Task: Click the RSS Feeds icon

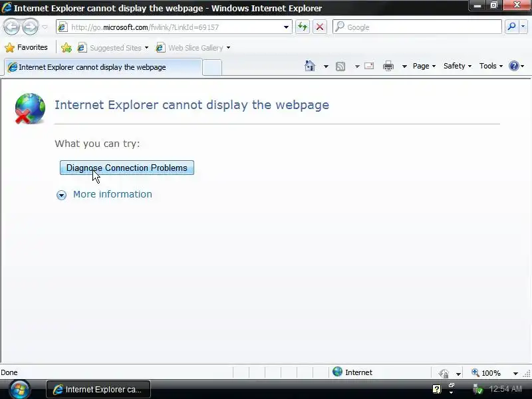Action: click(340, 66)
